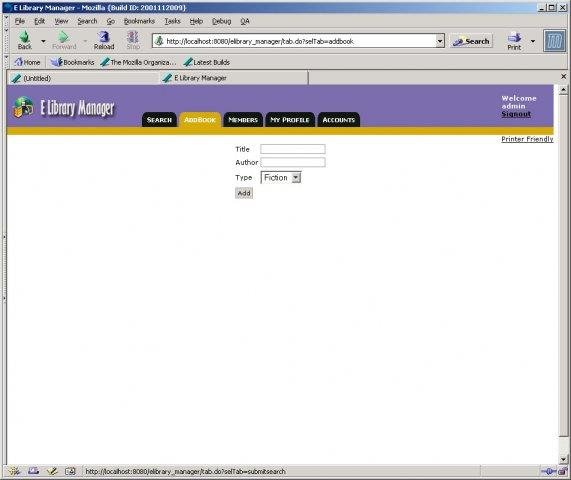571x480 pixels.
Task: Open the Bookmarks menu
Action: 139,21
